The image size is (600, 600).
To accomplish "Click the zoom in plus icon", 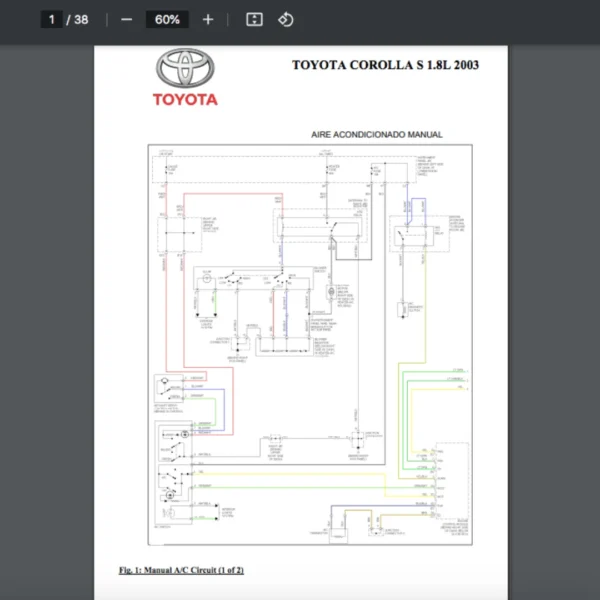I will click(x=208, y=19).
